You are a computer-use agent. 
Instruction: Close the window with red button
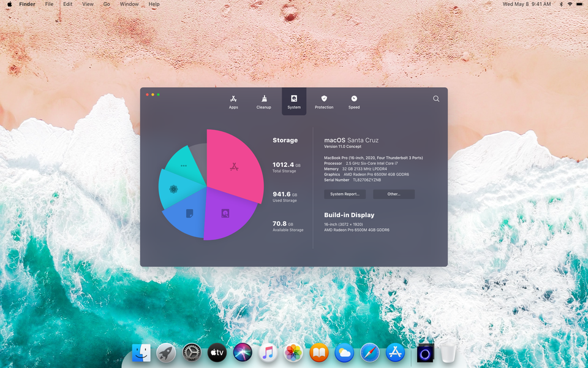[x=148, y=94]
